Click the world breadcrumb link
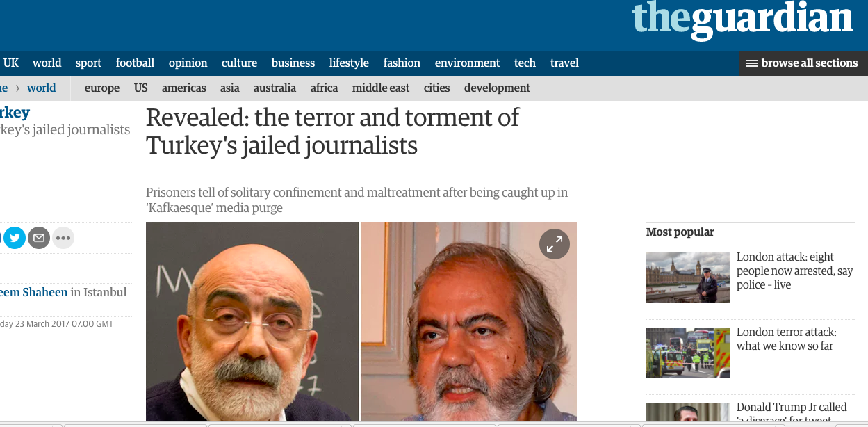Screen dimensions: 868x427 (42, 88)
